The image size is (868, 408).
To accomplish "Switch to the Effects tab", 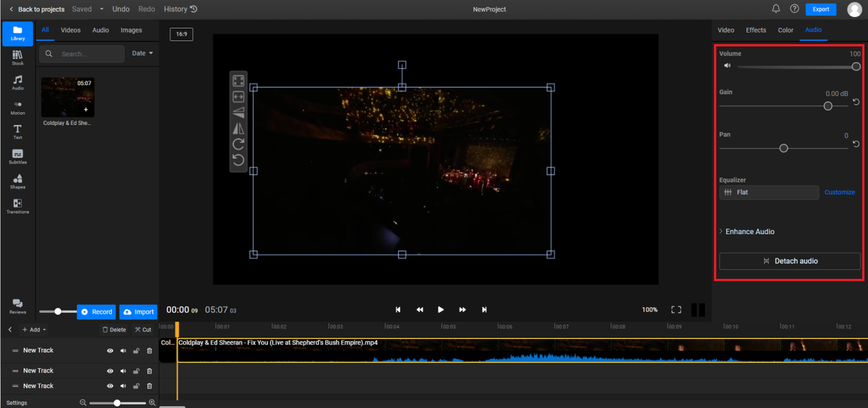I will click(x=755, y=30).
